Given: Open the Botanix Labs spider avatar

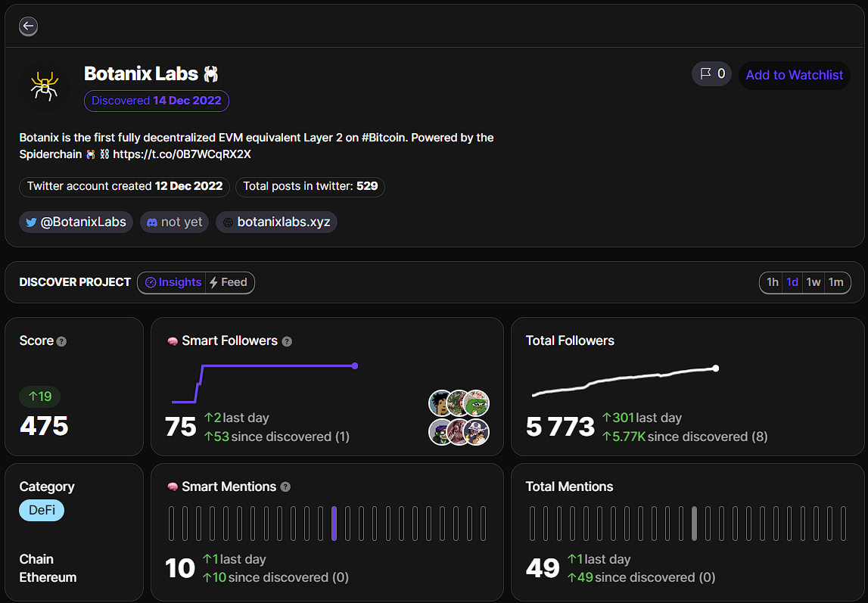Looking at the screenshot, I should (x=45, y=87).
